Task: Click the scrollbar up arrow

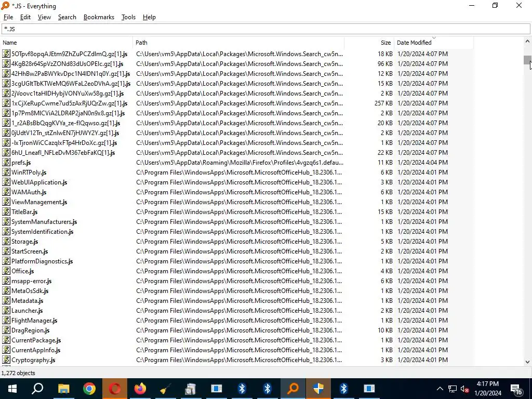Action: pos(527,42)
